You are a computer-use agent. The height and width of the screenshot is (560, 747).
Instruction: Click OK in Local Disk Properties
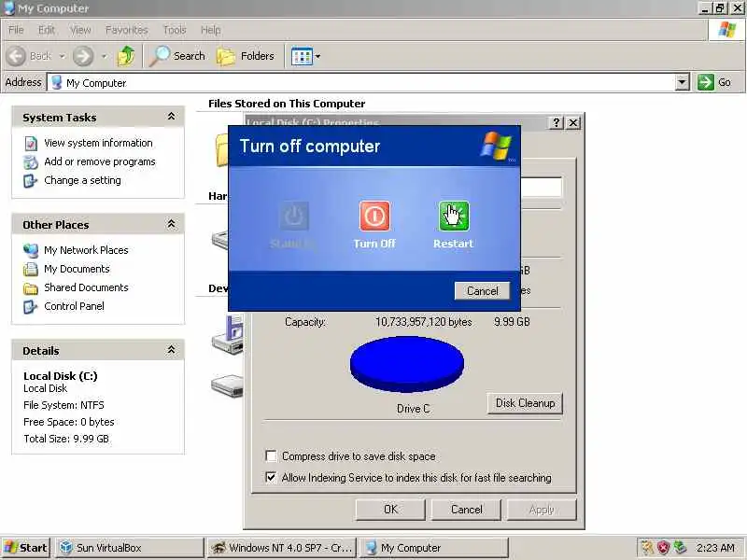(390, 510)
